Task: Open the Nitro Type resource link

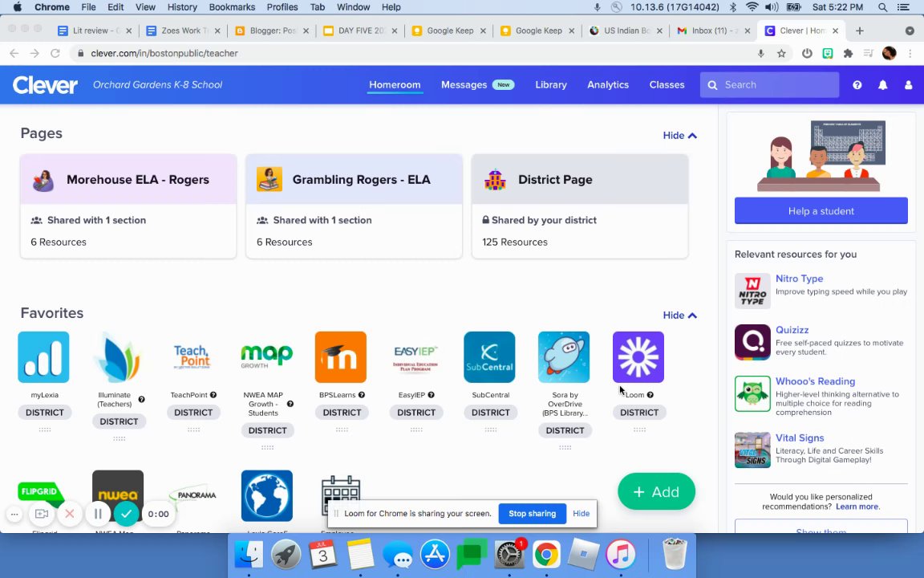Action: 799,279
